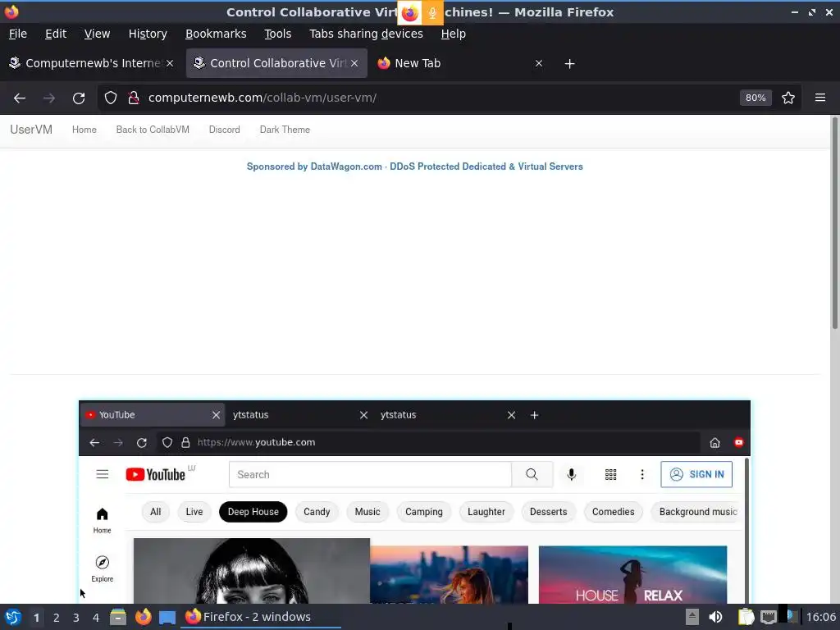Open YouTube Home in the sidebar
This screenshot has width=840, height=630.
click(x=102, y=520)
